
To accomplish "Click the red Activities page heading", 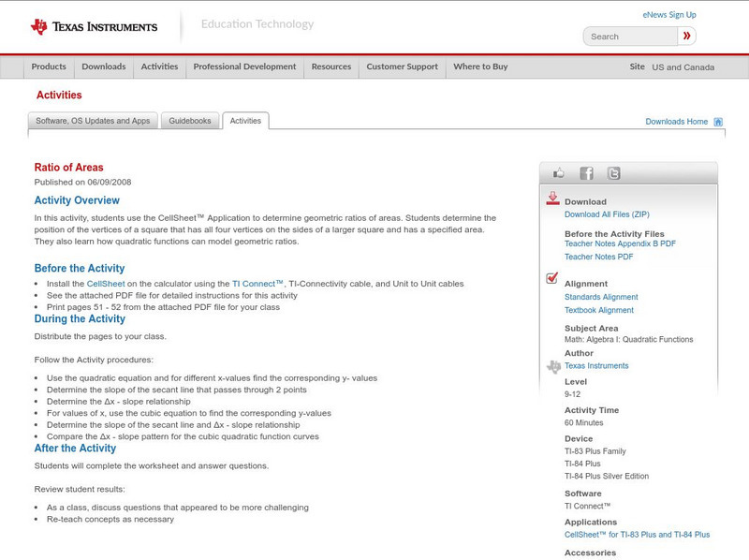I will click(x=59, y=96).
